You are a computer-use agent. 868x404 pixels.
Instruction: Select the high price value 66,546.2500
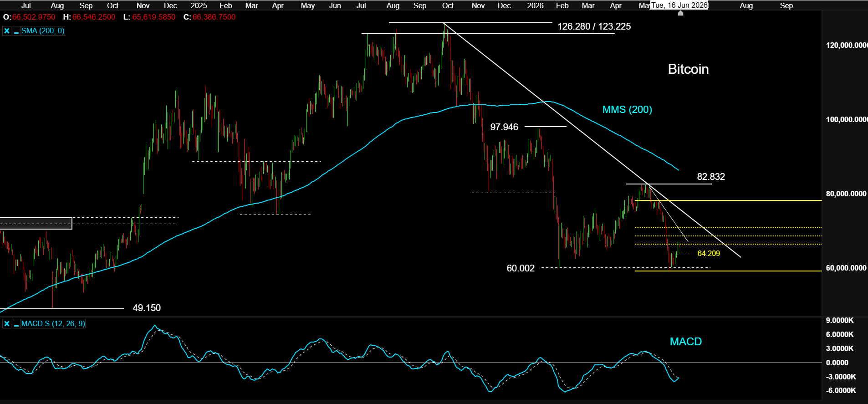(x=94, y=17)
